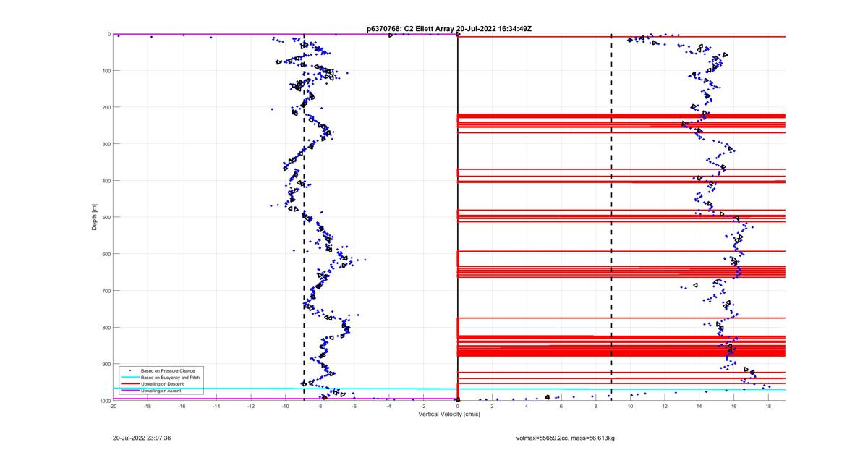Image resolution: width=868 pixels, height=450 pixels.
Task: Click the 700 tick label on depth axis
Action: [105, 291]
